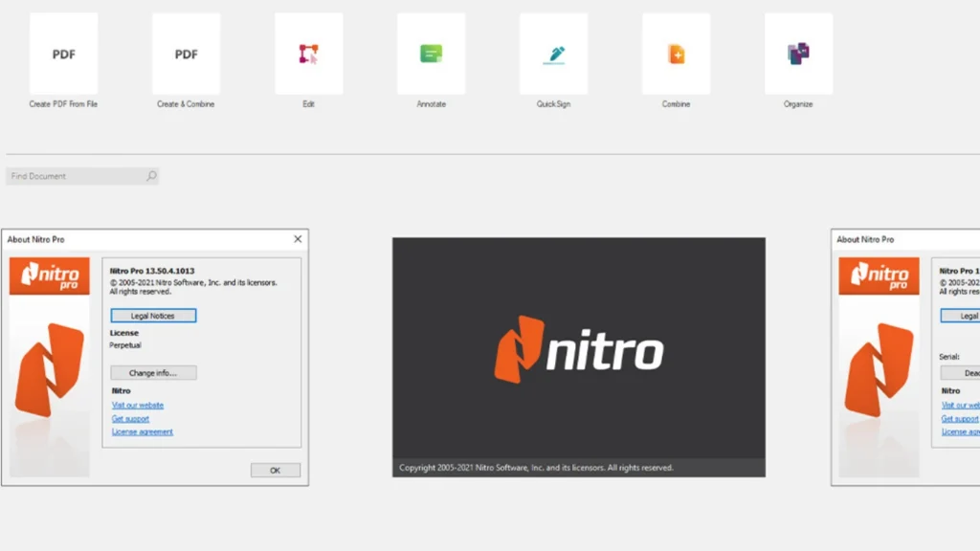Visit our website via the link
The height and width of the screenshot is (551, 980).
tap(138, 405)
